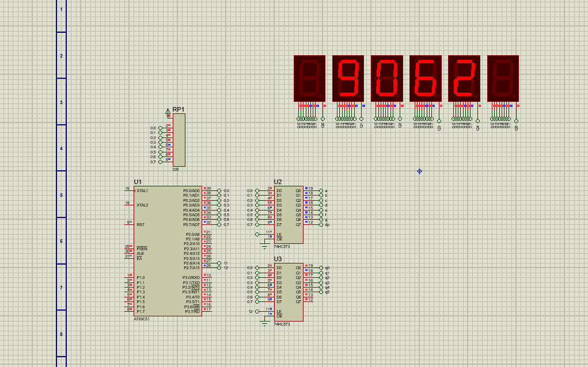The width and height of the screenshot is (588, 367).
Task: Click the '0.0' terminal on RP1 pin 2
Action: point(161,128)
